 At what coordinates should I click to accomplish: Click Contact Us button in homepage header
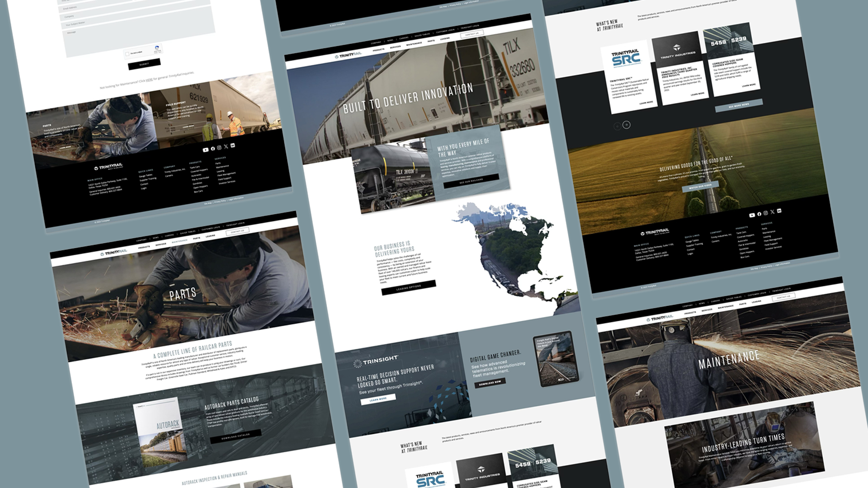[x=472, y=34]
